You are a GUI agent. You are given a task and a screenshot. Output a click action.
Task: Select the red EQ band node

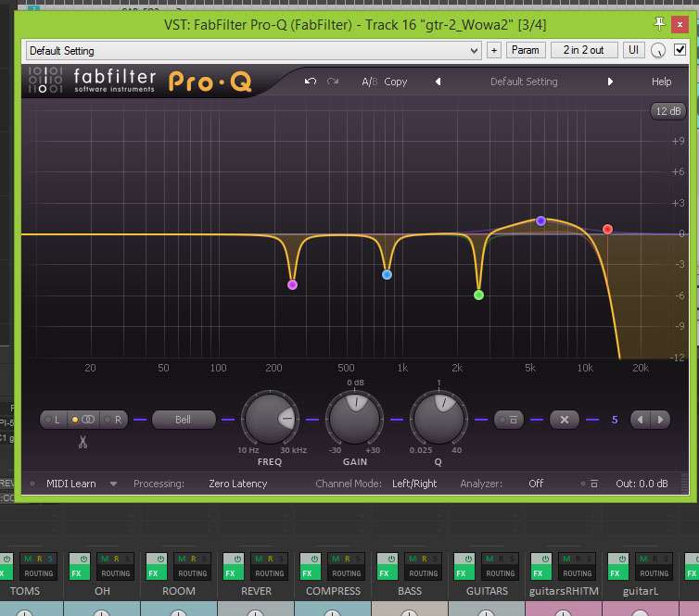click(x=607, y=229)
